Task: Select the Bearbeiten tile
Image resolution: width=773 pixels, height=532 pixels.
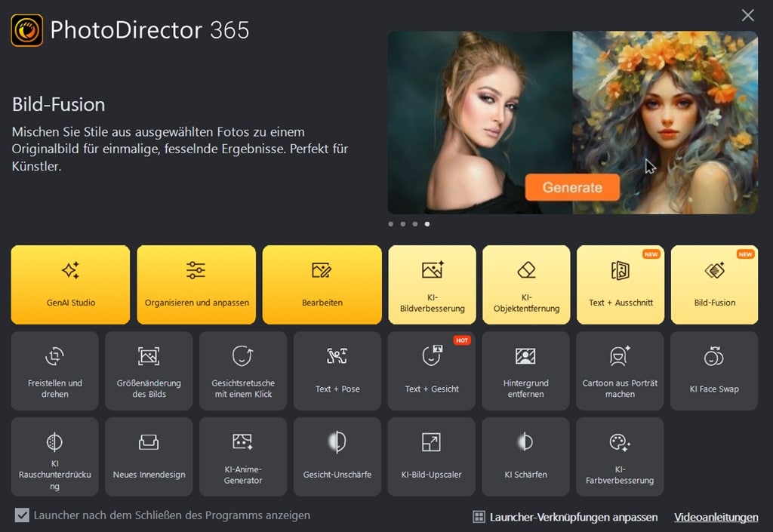Action: [x=322, y=284]
